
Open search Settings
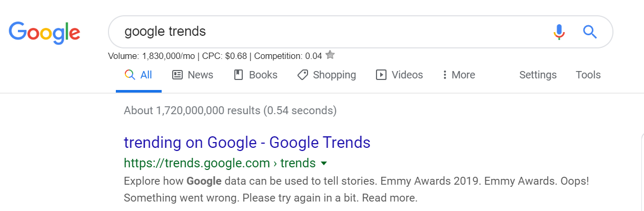pyautogui.click(x=538, y=75)
